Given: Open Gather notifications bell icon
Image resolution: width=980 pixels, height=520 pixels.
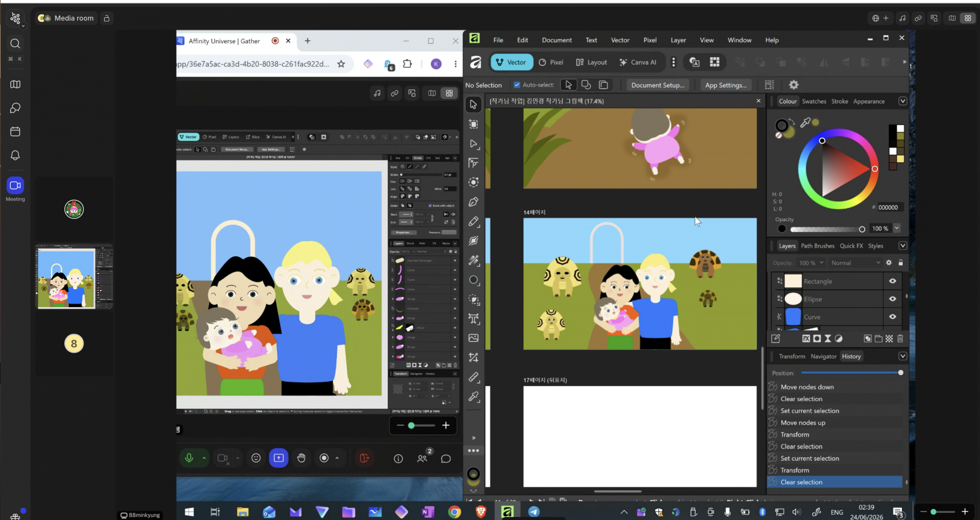Looking at the screenshot, I should coord(15,155).
